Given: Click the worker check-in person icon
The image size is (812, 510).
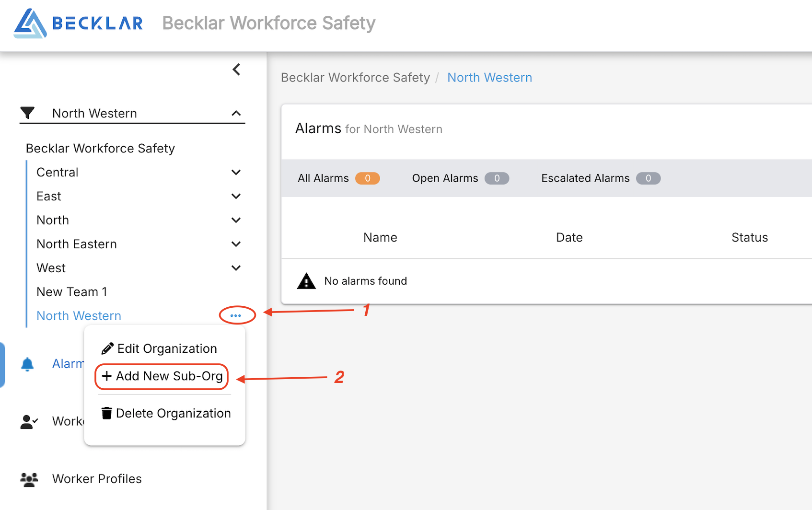Looking at the screenshot, I should coord(29,422).
